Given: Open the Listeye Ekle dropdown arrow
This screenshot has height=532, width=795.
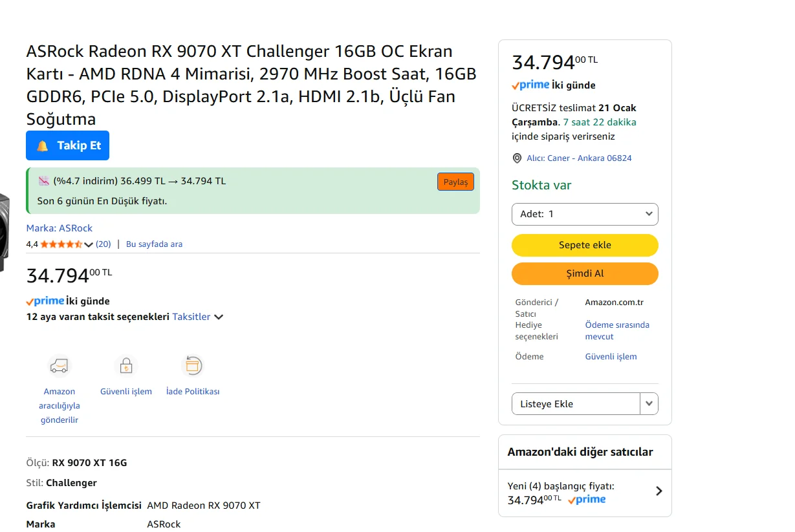Looking at the screenshot, I should pos(649,404).
